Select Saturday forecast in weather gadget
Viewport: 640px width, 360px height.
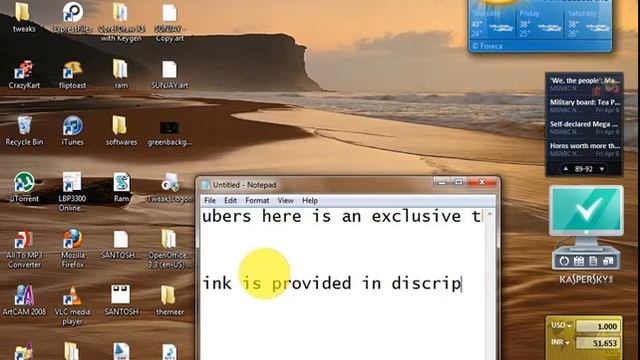(x=589, y=24)
